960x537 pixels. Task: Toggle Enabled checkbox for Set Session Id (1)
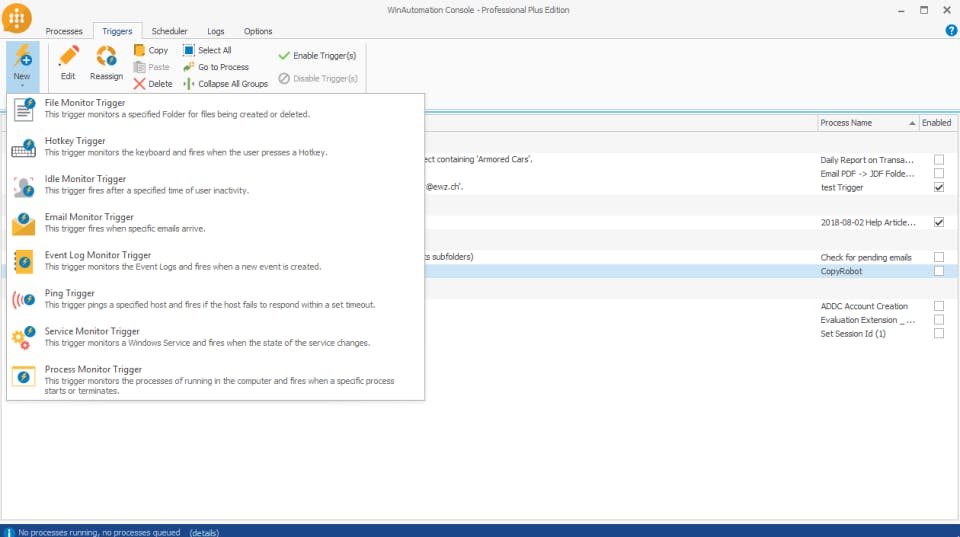(939, 334)
